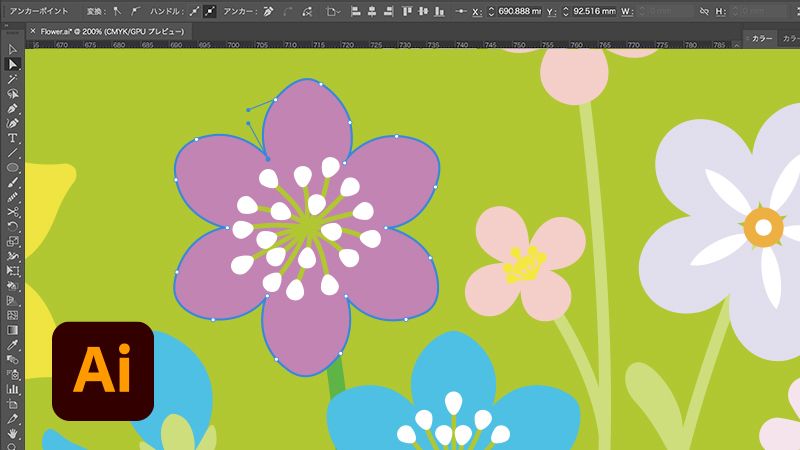Select the Mesh tool
Image resolution: width=800 pixels, height=450 pixels.
click(13, 315)
